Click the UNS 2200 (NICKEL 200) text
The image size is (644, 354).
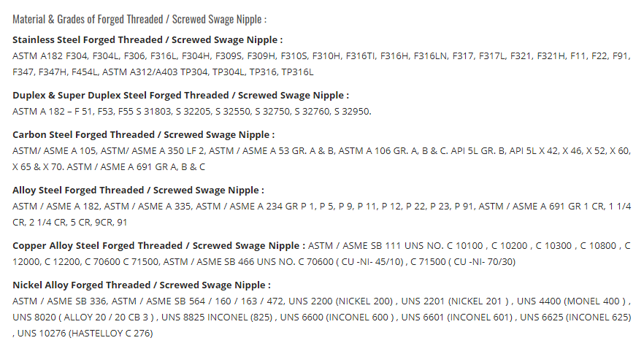click(340, 301)
